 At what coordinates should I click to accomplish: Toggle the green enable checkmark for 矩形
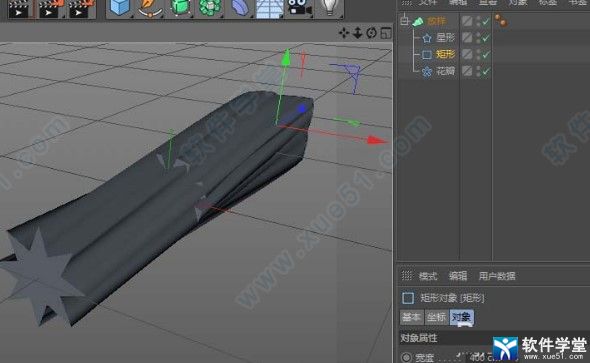(486, 55)
